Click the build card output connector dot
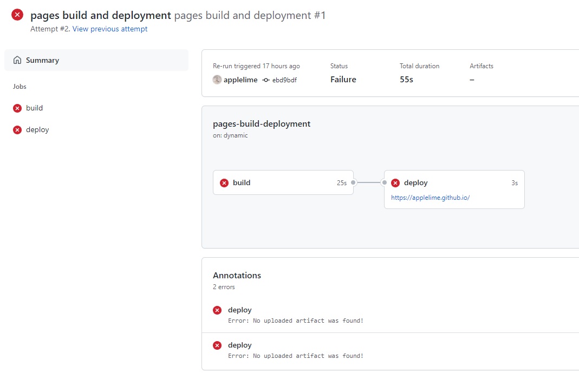This screenshot has height=392, width=579. click(353, 182)
